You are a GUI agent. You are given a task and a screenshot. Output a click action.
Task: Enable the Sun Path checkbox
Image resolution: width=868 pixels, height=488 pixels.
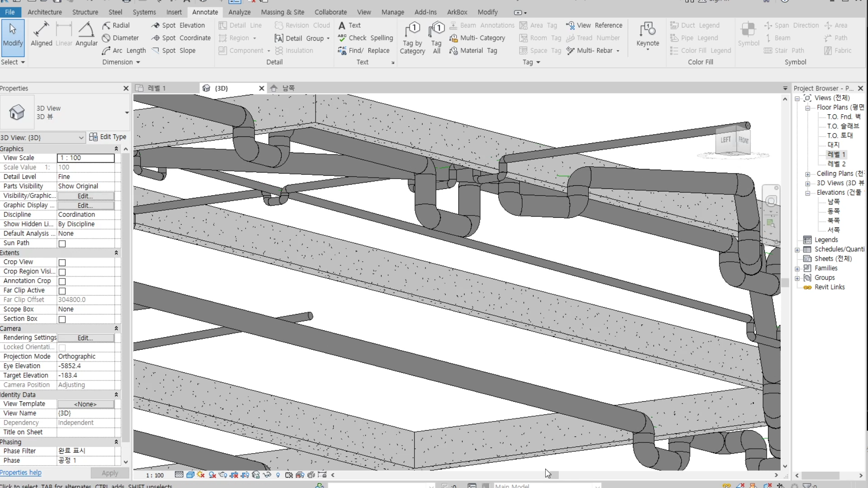62,244
